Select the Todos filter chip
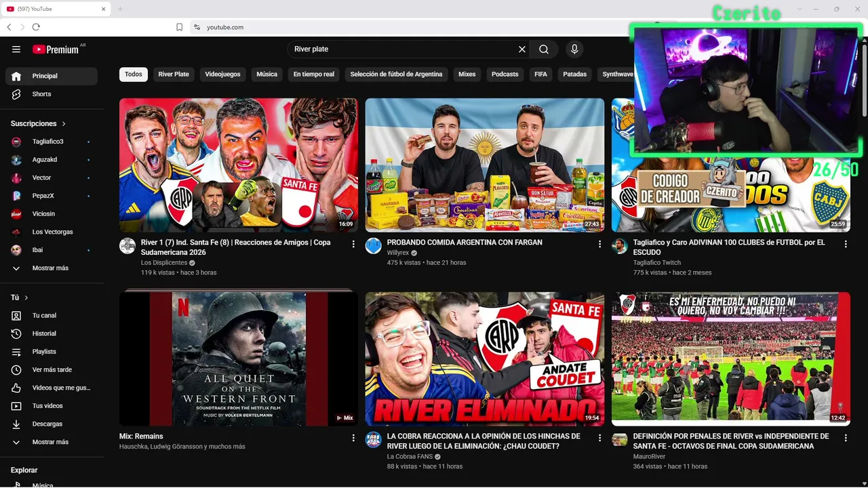Viewport: 868px width, 488px height. coord(134,75)
